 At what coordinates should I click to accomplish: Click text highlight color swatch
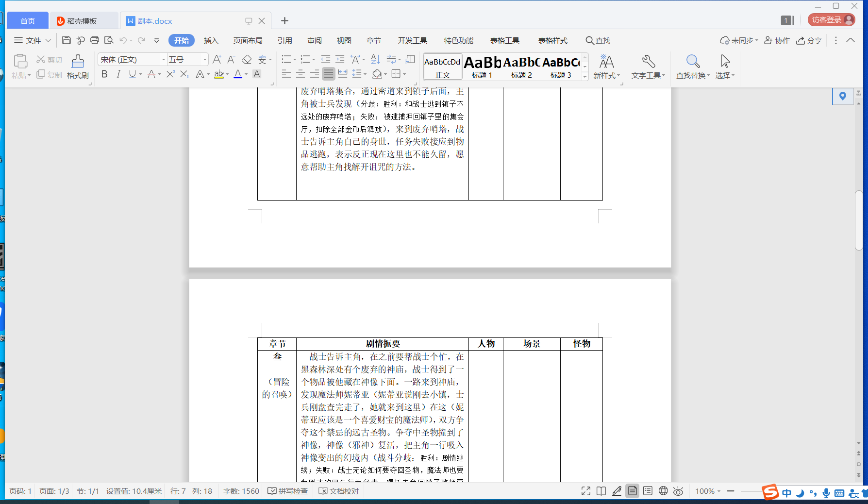pos(219,74)
